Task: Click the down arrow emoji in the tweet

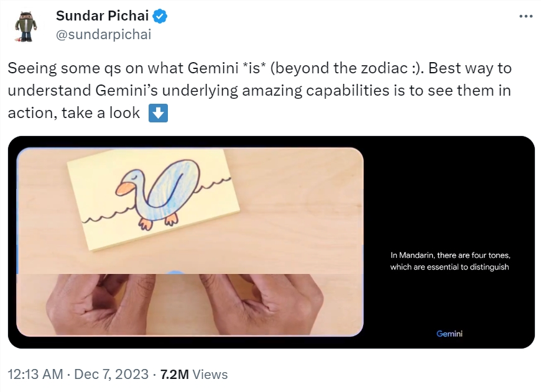Action: tap(159, 114)
